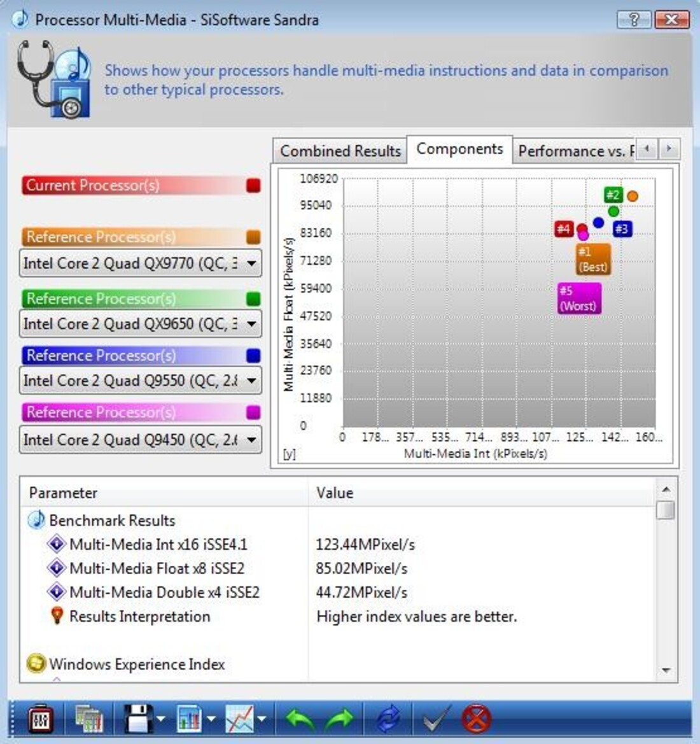Click the red cancel X icon

[x=477, y=719]
